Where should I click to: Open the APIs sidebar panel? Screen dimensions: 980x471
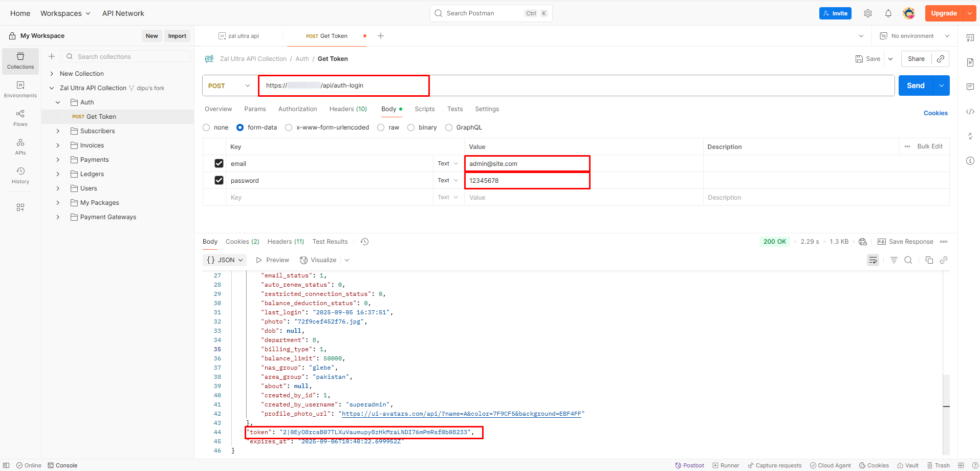20,147
